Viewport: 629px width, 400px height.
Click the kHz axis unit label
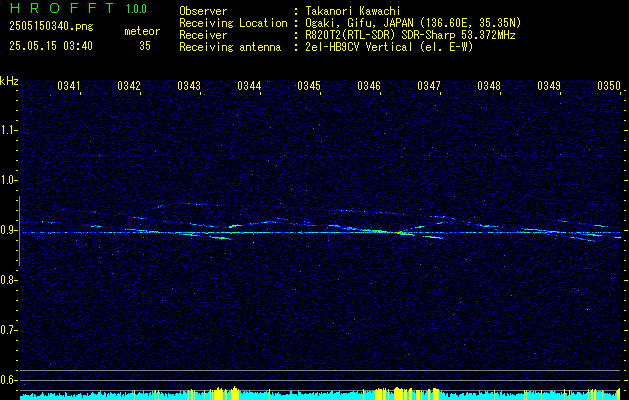[x=10, y=81]
